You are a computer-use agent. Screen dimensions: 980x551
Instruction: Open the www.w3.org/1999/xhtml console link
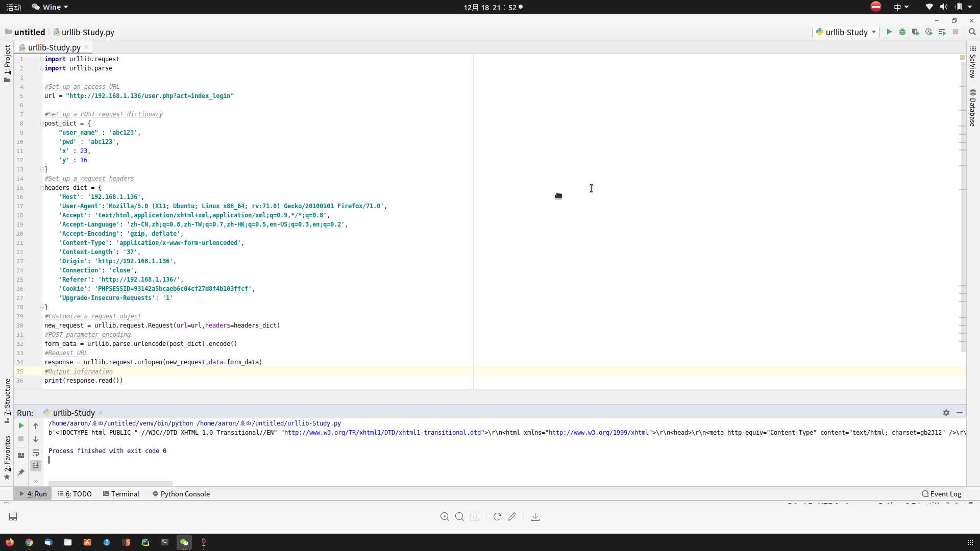tap(599, 433)
